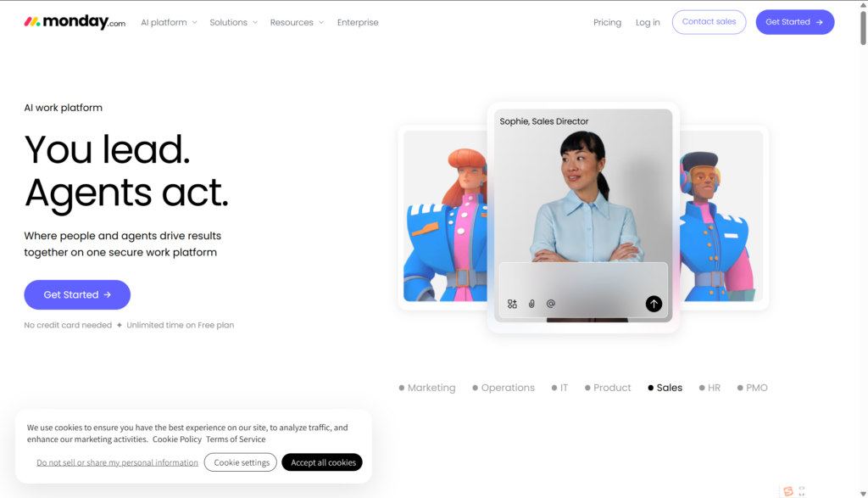
Task: Click the Contact sales button
Action: [x=709, y=22]
